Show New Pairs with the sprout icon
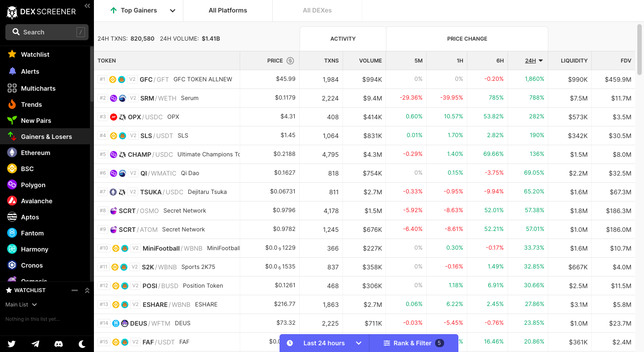This screenshot has width=644, height=352. point(45,121)
